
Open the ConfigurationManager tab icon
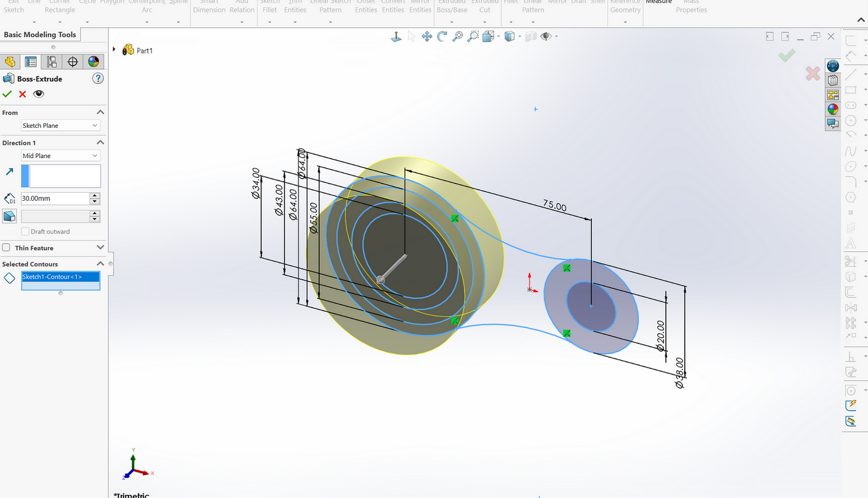[x=51, y=62]
